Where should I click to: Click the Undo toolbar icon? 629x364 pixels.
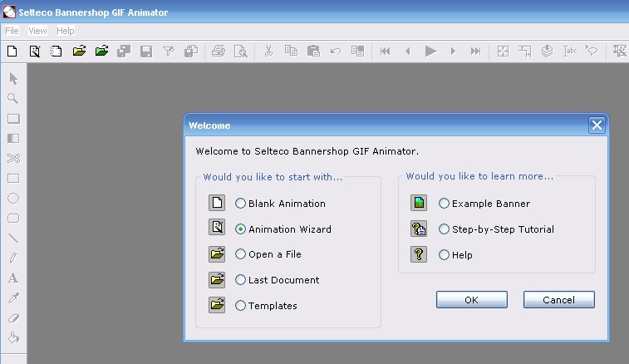(x=336, y=52)
